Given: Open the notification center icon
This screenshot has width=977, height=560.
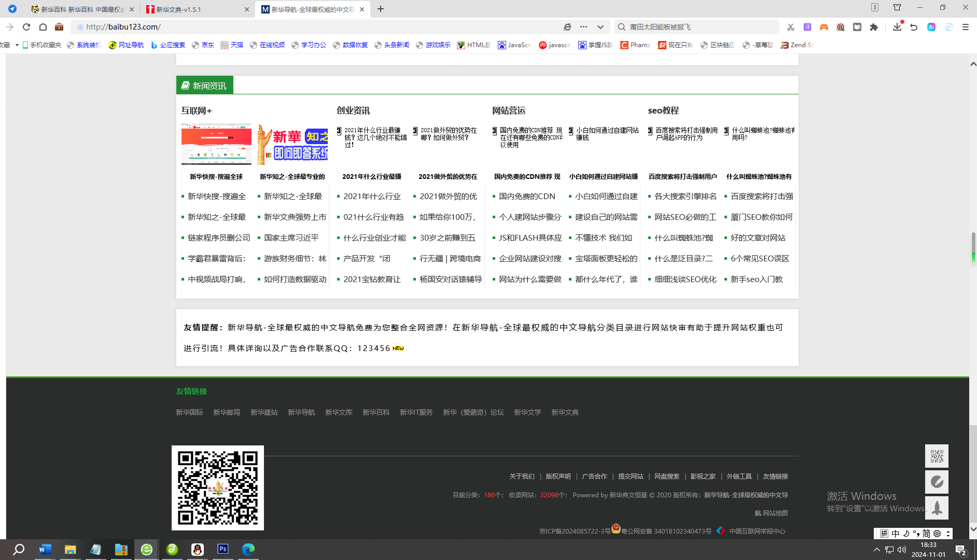Looking at the screenshot, I should [x=961, y=550].
